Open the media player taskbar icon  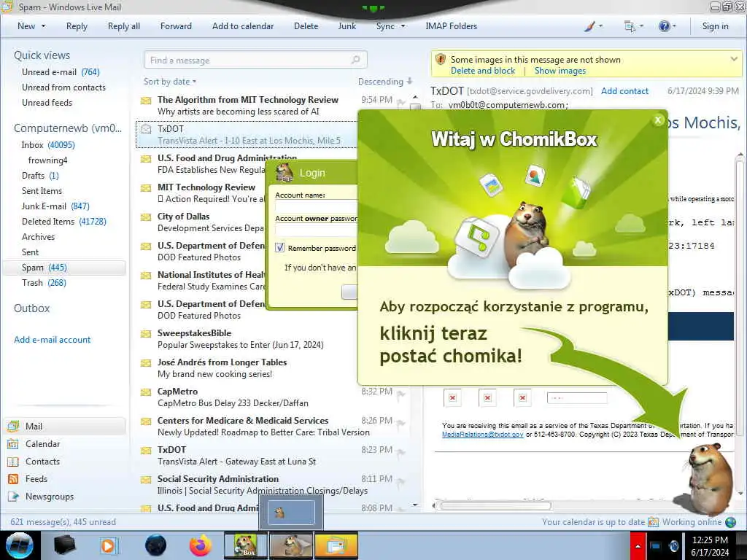[108, 545]
